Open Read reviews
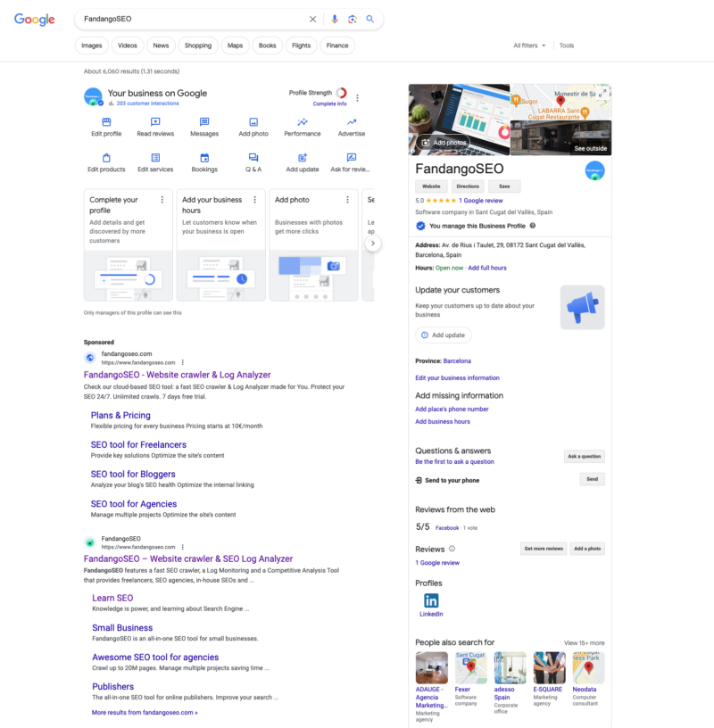 point(155,127)
